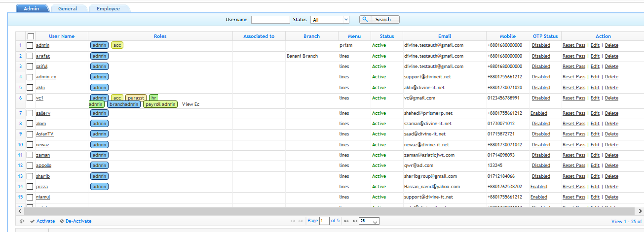Open the username link AsianTV

(x=45, y=134)
